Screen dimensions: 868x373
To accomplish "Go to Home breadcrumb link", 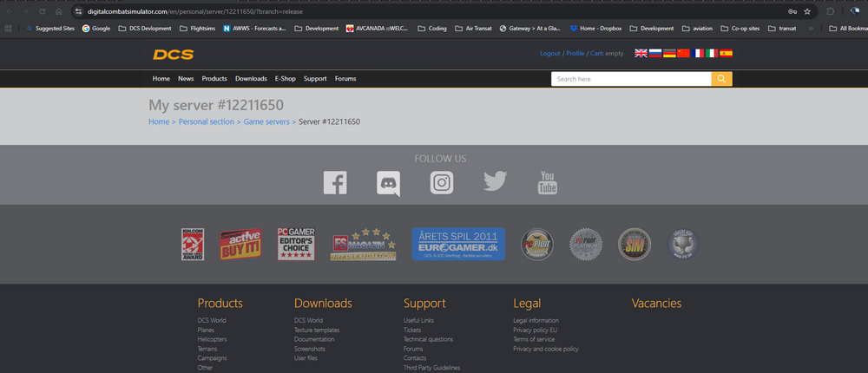I will click(159, 121).
